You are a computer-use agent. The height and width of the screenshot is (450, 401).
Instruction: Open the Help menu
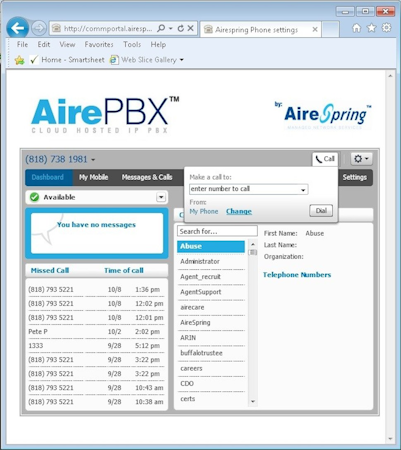click(x=158, y=44)
